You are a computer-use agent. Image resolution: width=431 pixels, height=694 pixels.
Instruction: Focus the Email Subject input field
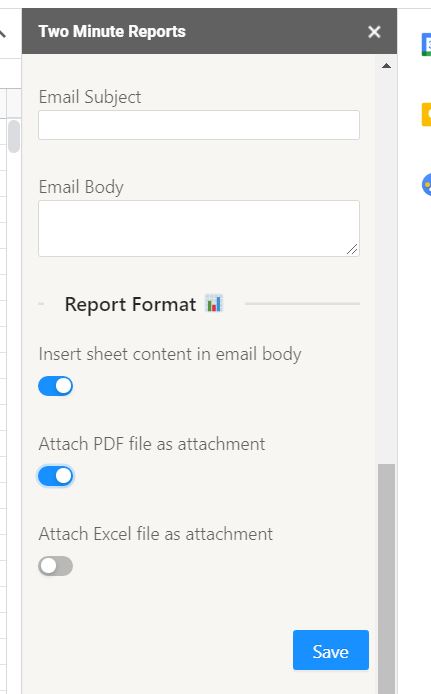pyautogui.click(x=199, y=125)
